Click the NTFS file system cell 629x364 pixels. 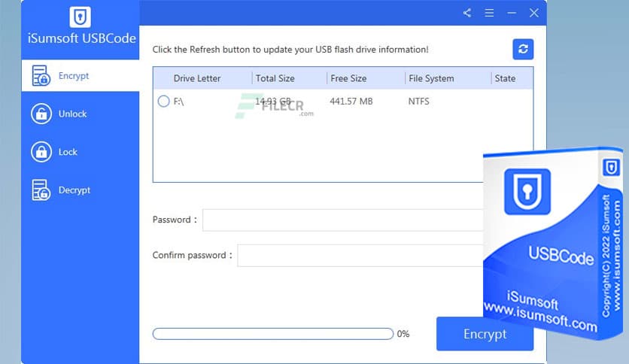pyautogui.click(x=418, y=102)
